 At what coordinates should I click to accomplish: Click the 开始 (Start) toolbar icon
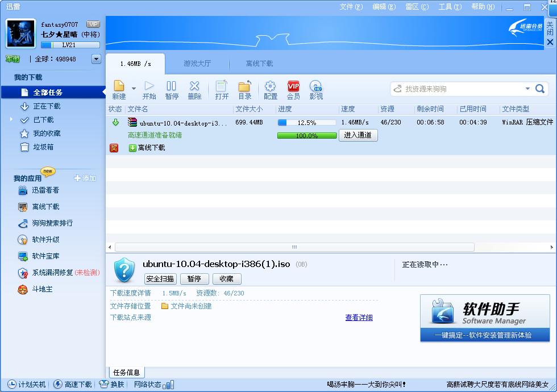[x=149, y=90]
